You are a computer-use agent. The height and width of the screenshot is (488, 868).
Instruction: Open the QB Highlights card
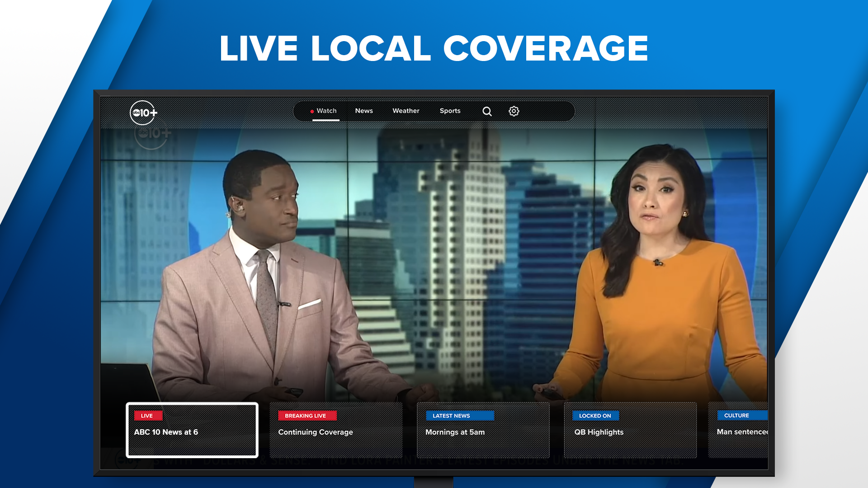click(630, 430)
